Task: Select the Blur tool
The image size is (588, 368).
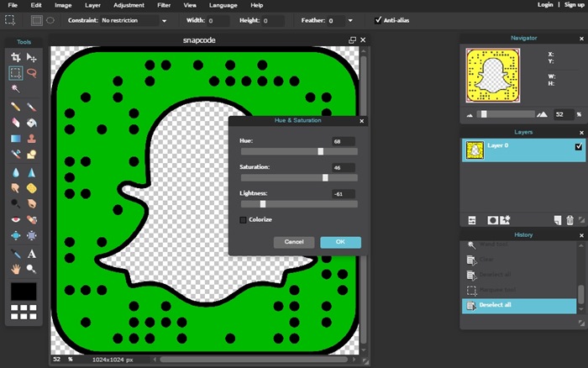Action: tap(16, 172)
